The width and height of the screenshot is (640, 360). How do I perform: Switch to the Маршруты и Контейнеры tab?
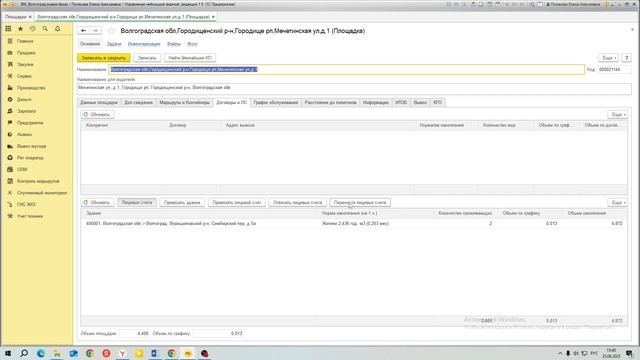point(184,102)
